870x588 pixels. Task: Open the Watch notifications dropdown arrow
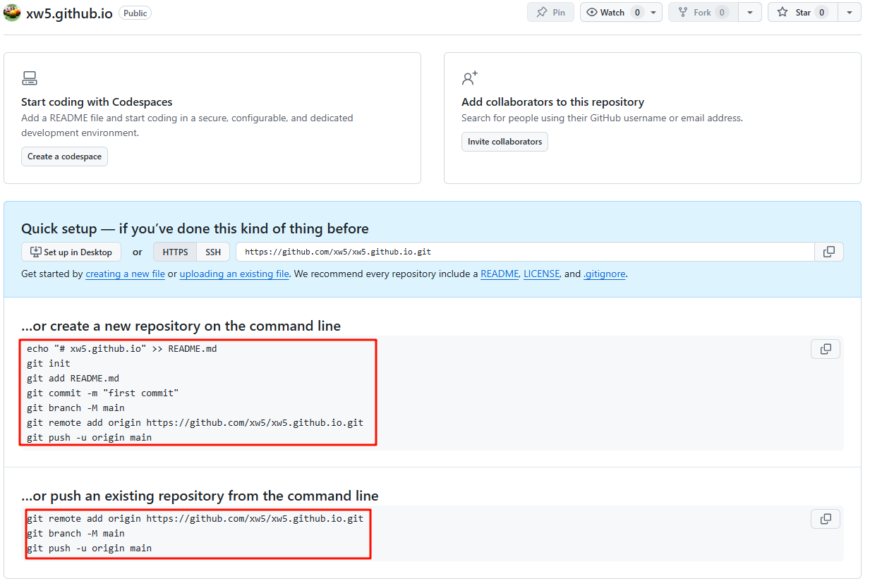654,12
